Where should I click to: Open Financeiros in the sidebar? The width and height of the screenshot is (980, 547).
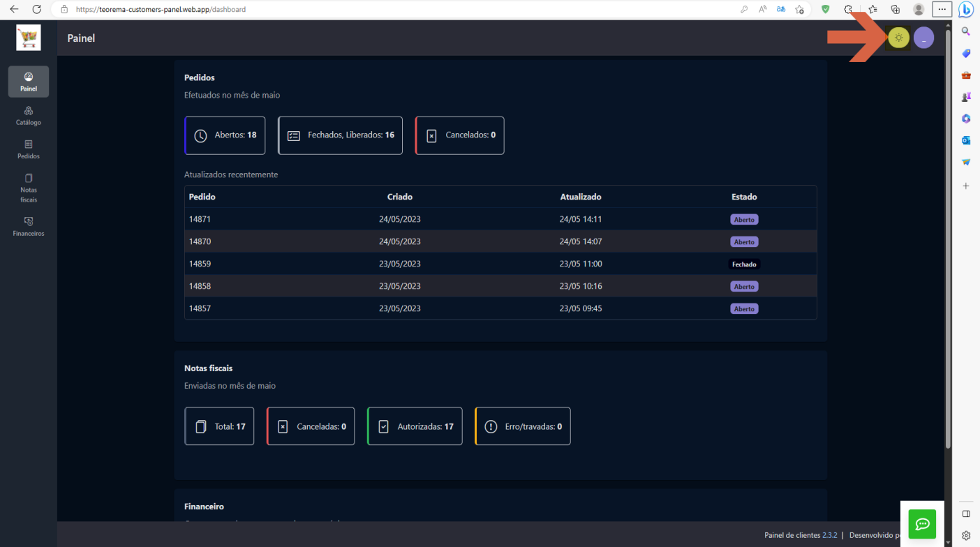click(29, 227)
